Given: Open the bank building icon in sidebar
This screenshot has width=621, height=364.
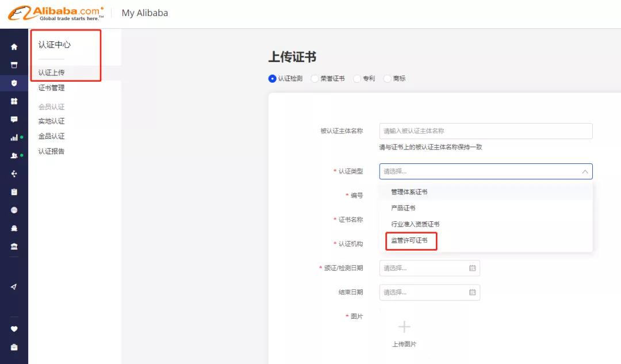Looking at the screenshot, I should point(14,245).
